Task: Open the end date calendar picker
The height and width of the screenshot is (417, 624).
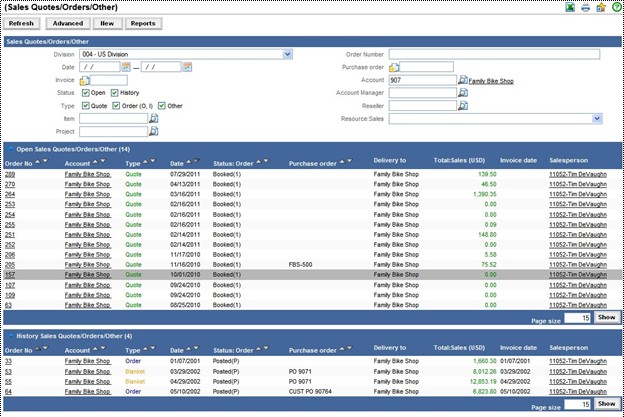Action: click(x=186, y=67)
